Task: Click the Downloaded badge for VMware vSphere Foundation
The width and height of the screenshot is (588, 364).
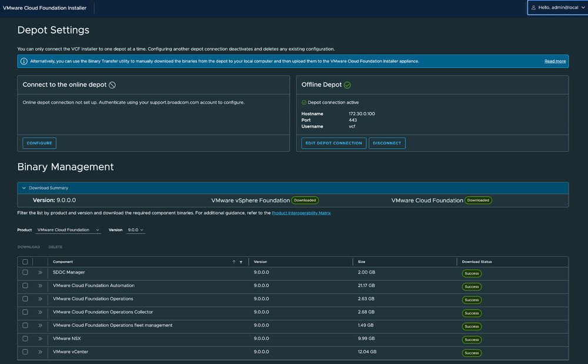Action: coord(305,201)
